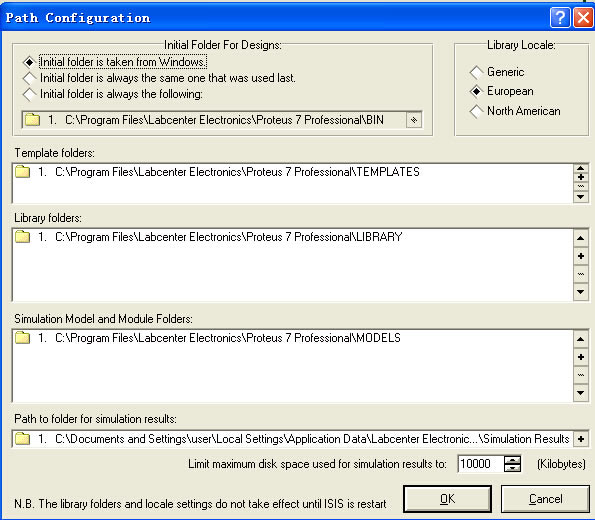Move template folder down arrow
This screenshot has height=520, width=595.
click(x=581, y=197)
